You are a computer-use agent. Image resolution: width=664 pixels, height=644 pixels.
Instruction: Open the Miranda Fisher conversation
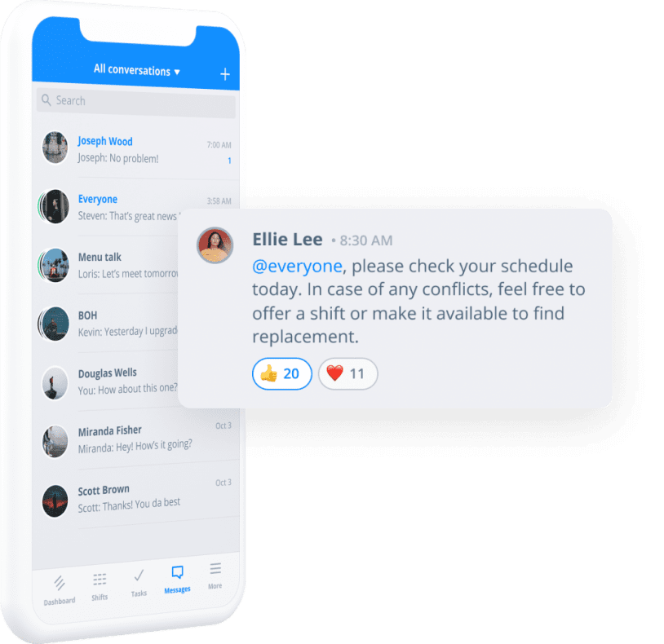[136, 439]
